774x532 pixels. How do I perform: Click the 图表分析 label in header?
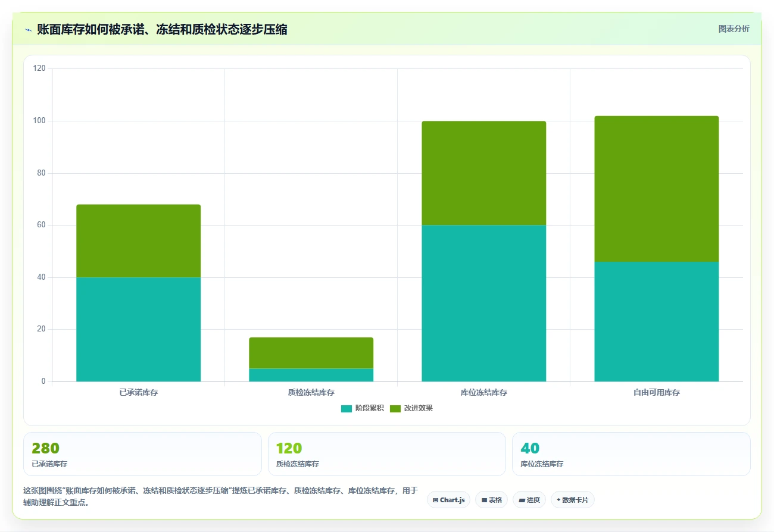[734, 29]
